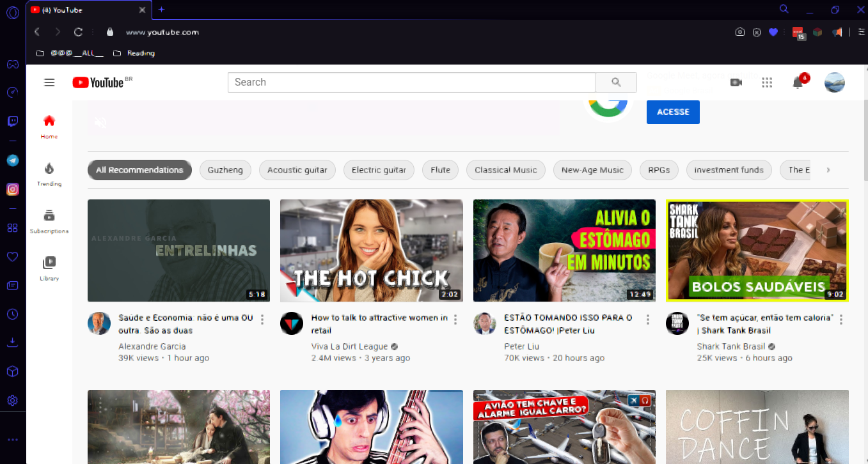Click the search magnifier button

[616, 82]
